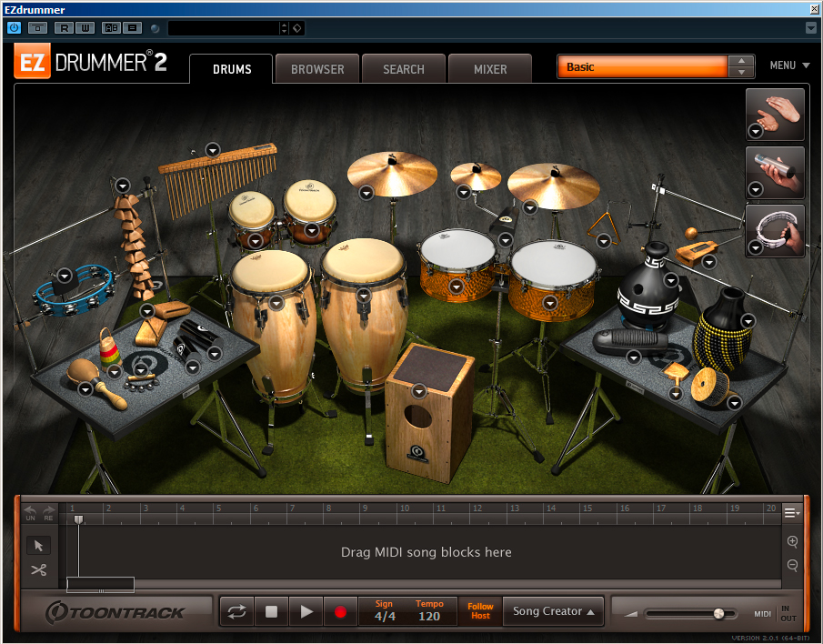The image size is (823, 644).
Task: Open the song track options menu
Action: tap(791, 512)
